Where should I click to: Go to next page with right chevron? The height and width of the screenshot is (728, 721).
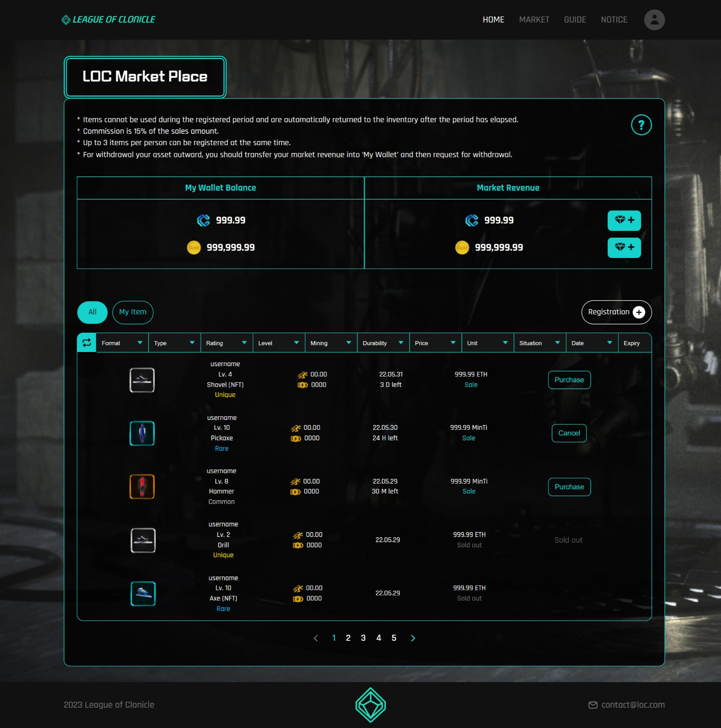point(412,638)
